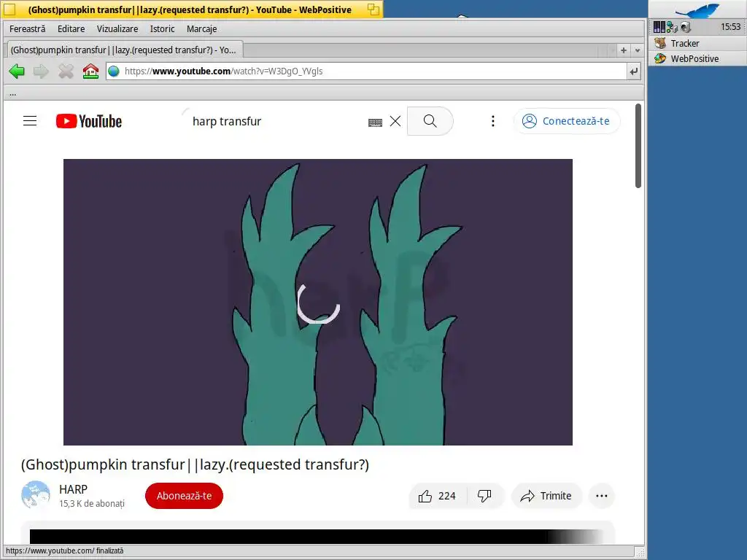Click the go arrow at URL bar end

click(634, 71)
